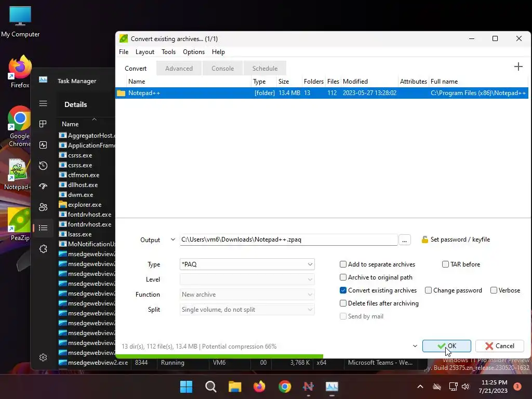Open Output path history chevron
The image size is (532, 399).
pos(172,240)
